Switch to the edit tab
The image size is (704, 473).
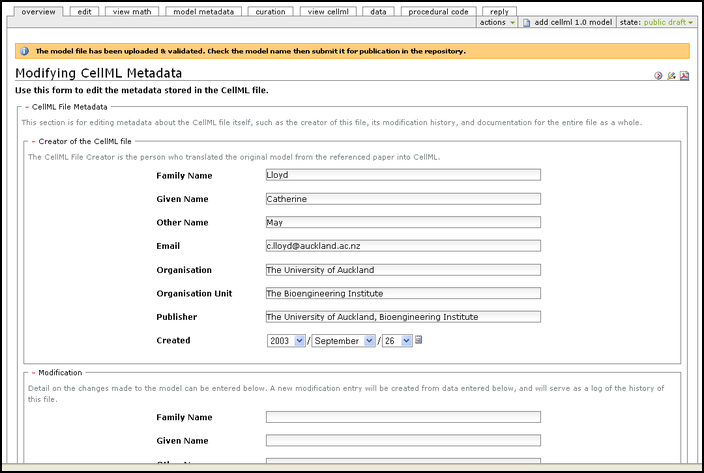(x=84, y=12)
